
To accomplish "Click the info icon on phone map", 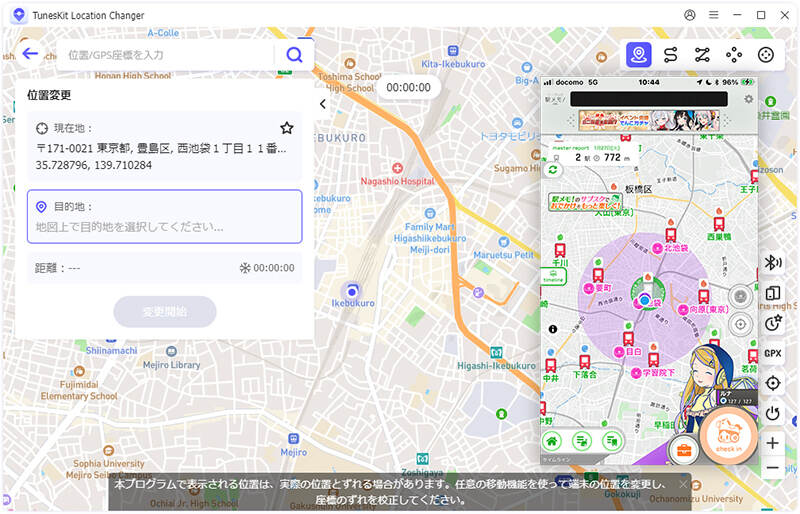I will pyautogui.click(x=553, y=329).
